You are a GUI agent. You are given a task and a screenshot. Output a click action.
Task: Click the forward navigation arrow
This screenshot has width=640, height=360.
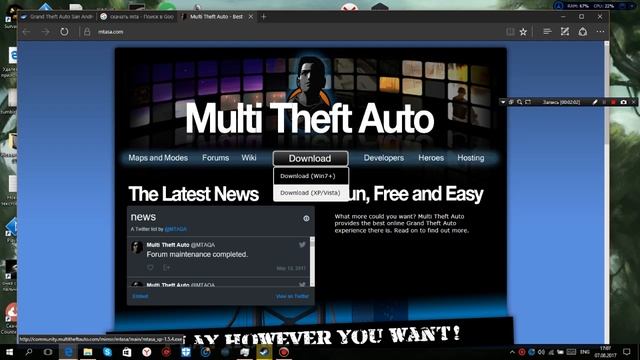45,32
